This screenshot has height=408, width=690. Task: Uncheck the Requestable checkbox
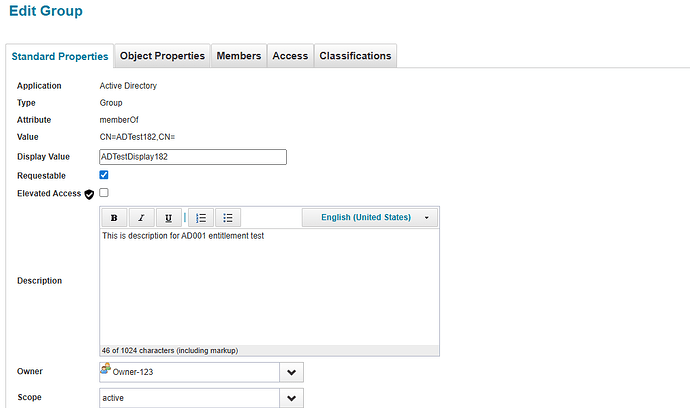(104, 175)
